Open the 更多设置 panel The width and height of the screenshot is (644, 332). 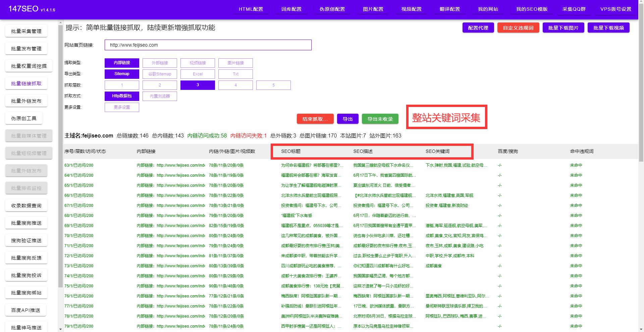122,107
